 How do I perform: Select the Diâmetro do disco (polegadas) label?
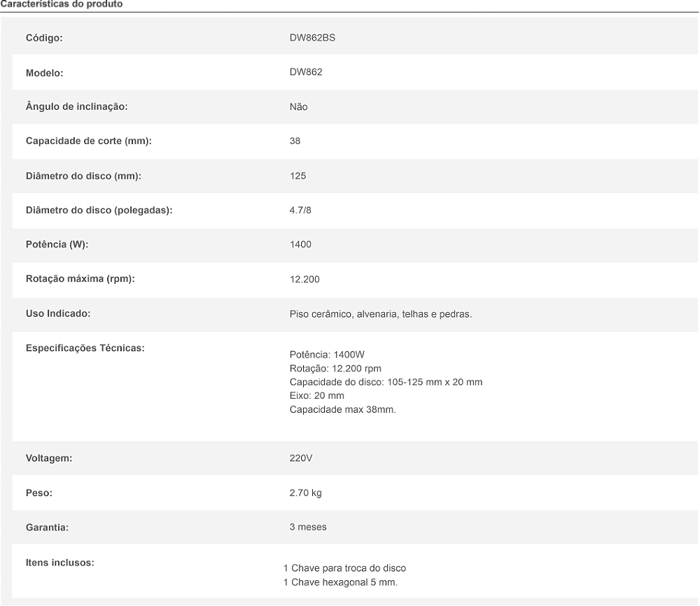coord(99,210)
